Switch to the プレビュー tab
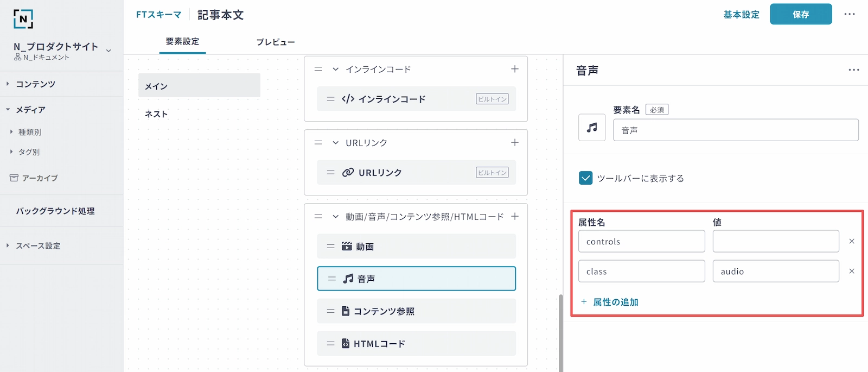 click(276, 42)
